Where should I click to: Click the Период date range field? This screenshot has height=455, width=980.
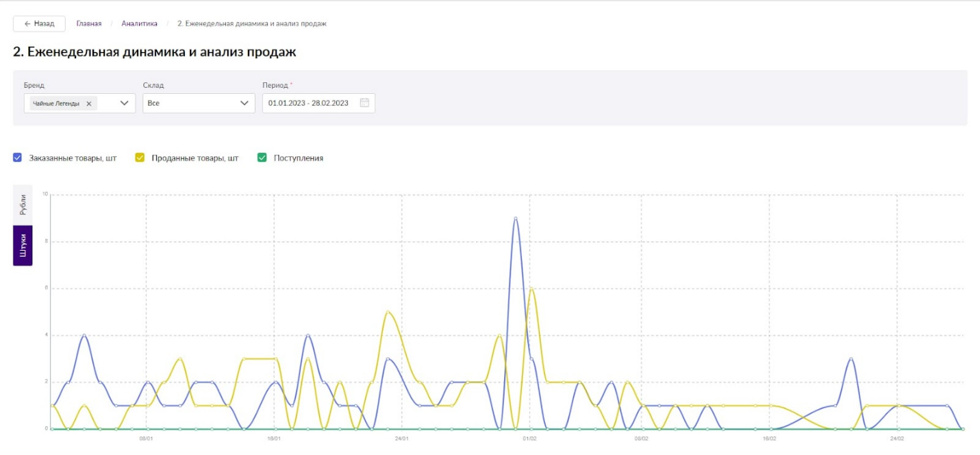pos(318,103)
